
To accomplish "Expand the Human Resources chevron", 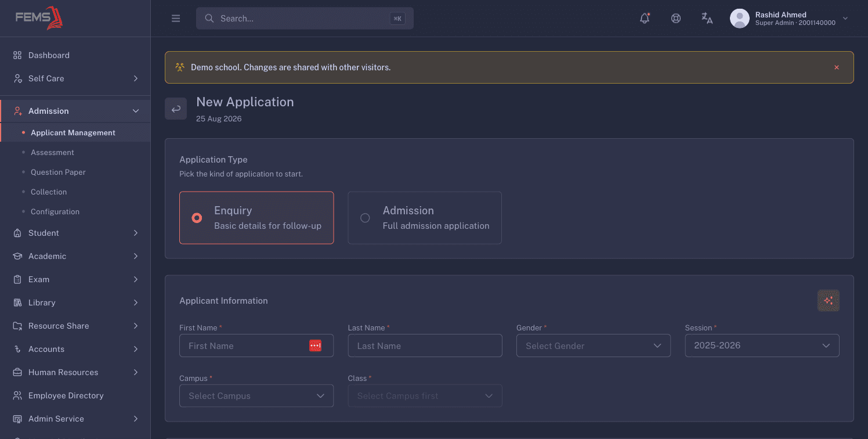I will 136,372.
